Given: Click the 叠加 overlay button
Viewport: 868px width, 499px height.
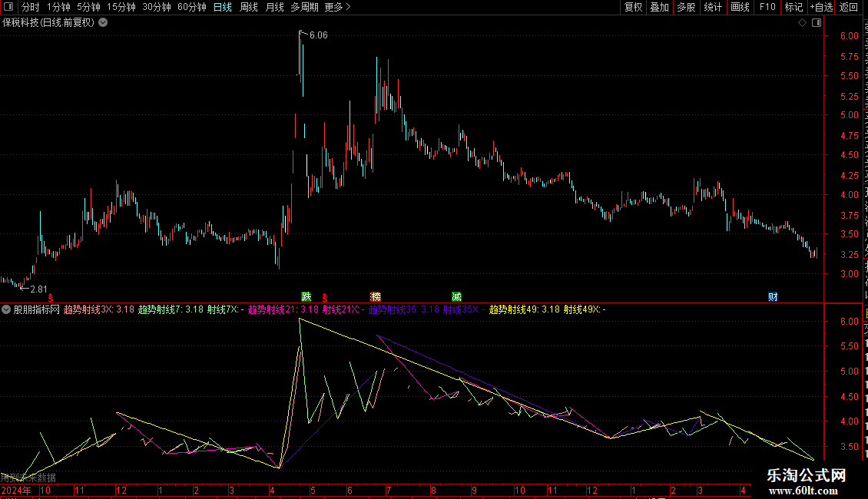Looking at the screenshot, I should (x=660, y=7).
